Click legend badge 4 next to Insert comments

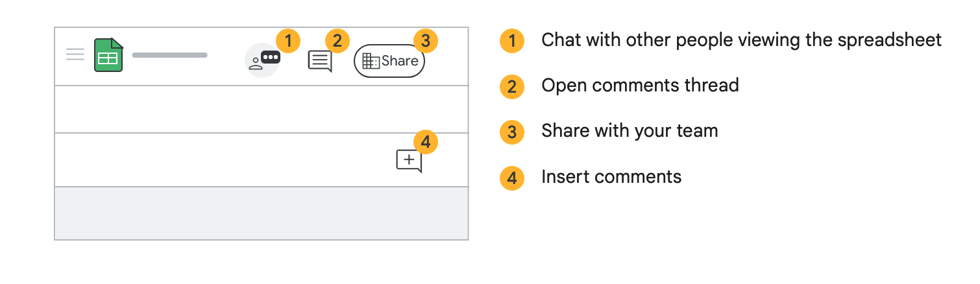(512, 177)
